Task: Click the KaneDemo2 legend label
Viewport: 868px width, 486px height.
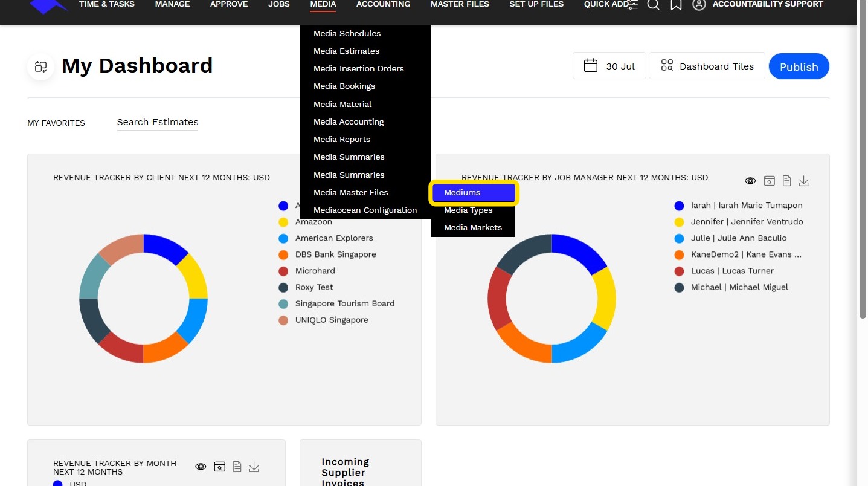Action: tap(746, 254)
